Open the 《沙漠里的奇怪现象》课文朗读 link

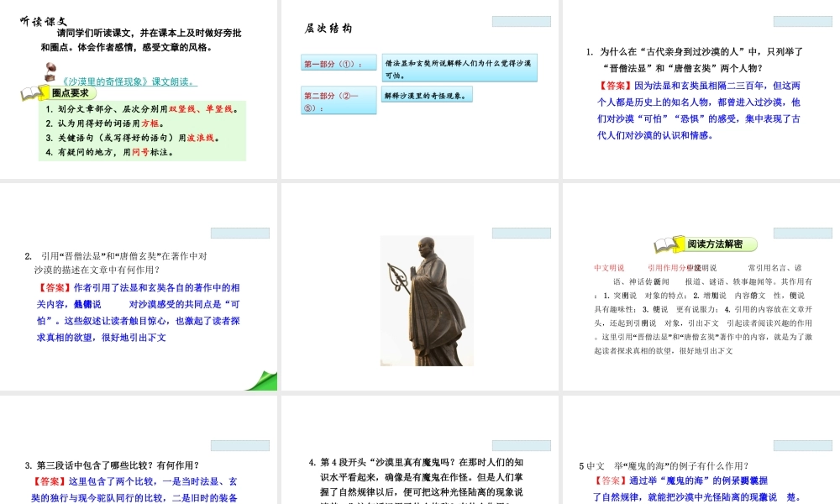pos(129,82)
